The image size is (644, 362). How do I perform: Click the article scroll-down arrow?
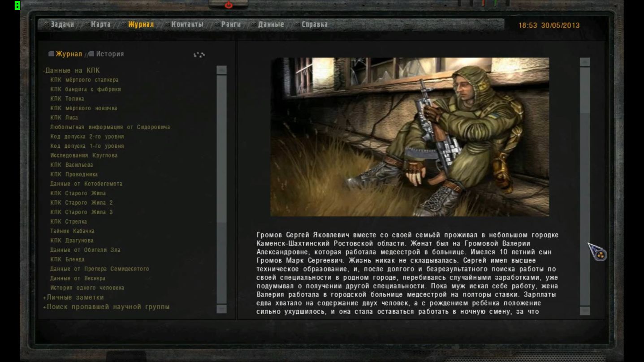[585, 310]
